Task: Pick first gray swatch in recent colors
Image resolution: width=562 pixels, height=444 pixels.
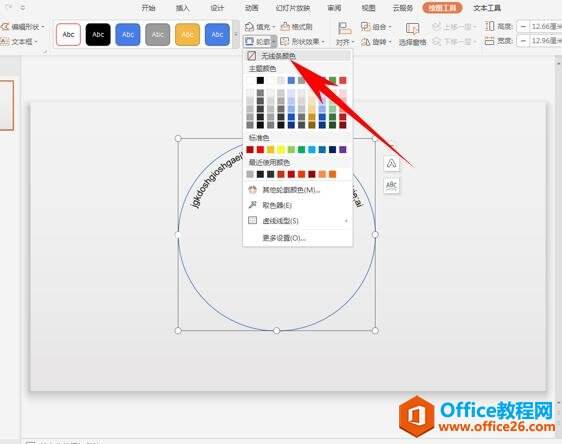Action: coord(250,174)
